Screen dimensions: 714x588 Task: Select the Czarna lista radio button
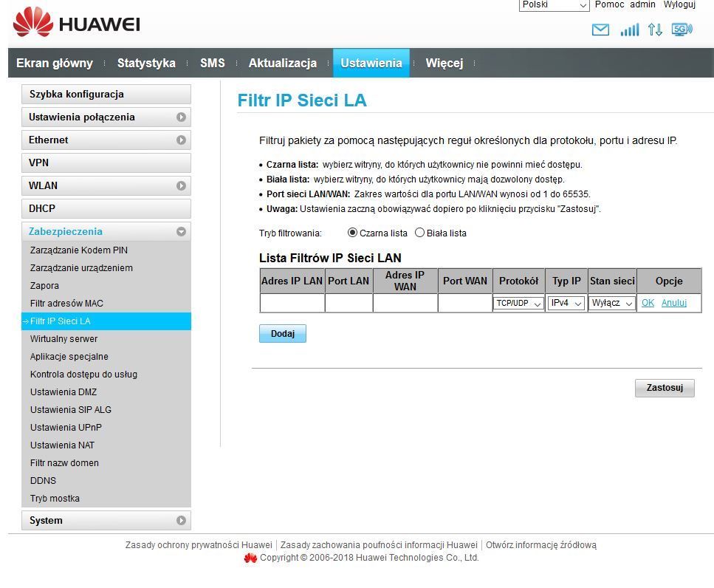[x=352, y=233]
